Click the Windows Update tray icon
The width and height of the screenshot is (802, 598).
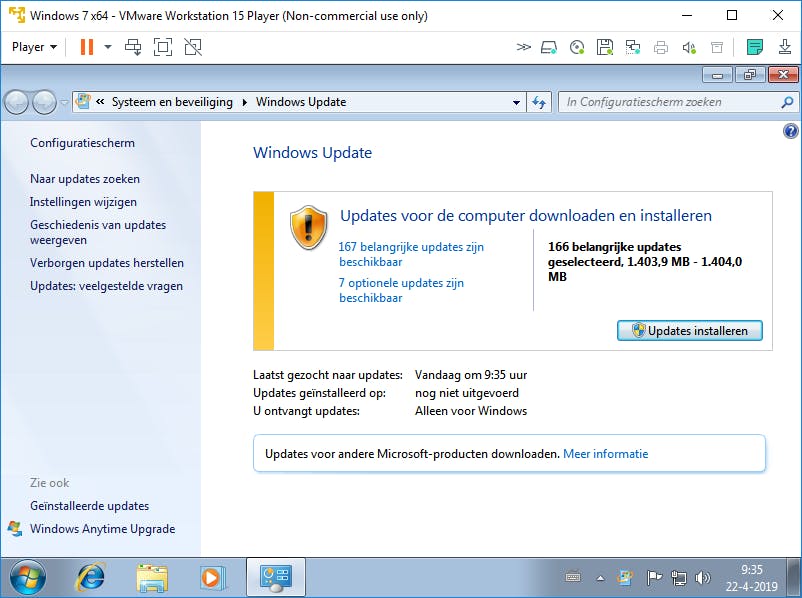(x=625, y=578)
